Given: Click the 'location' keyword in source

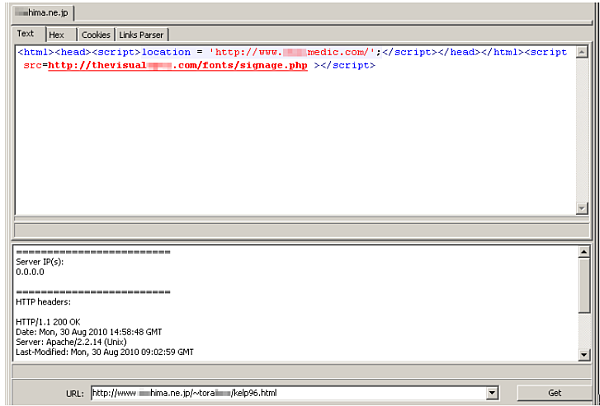Looking at the screenshot, I should [166, 52].
